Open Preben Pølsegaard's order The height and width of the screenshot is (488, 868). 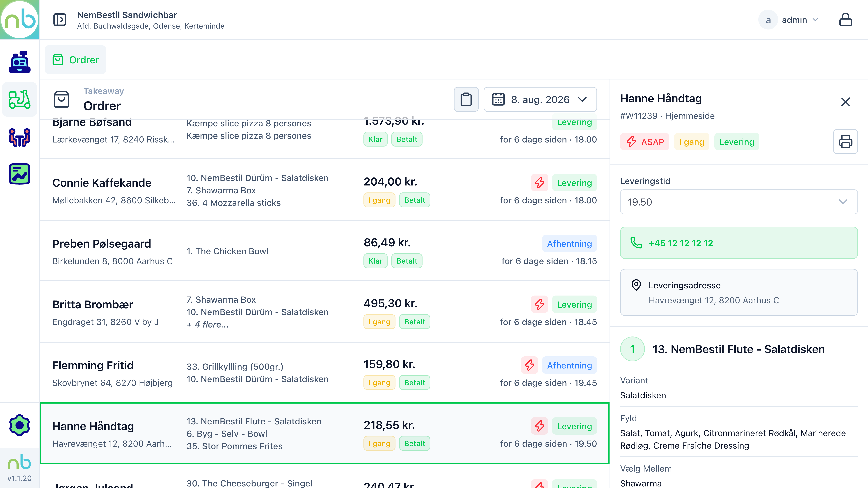pos(324,251)
